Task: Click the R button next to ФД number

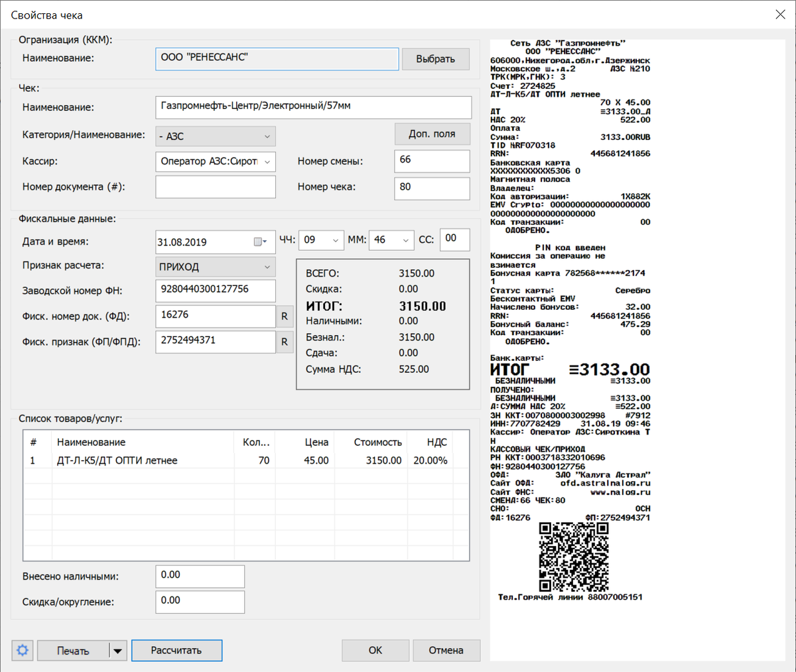Action: point(285,316)
